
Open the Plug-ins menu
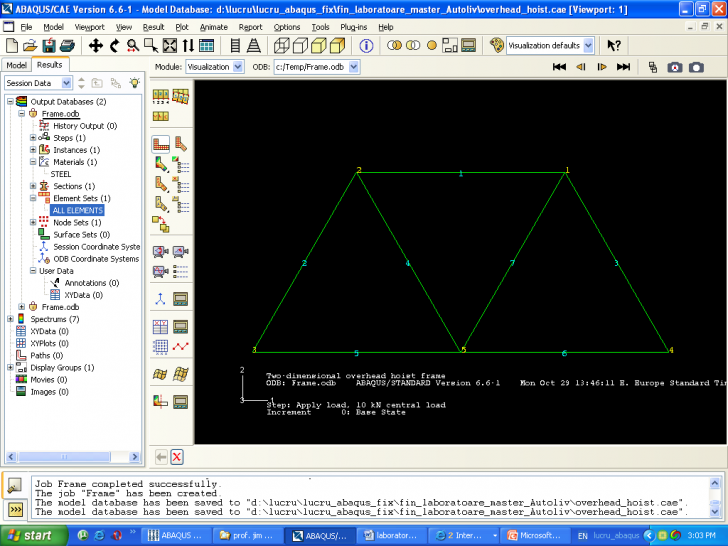[354, 26]
